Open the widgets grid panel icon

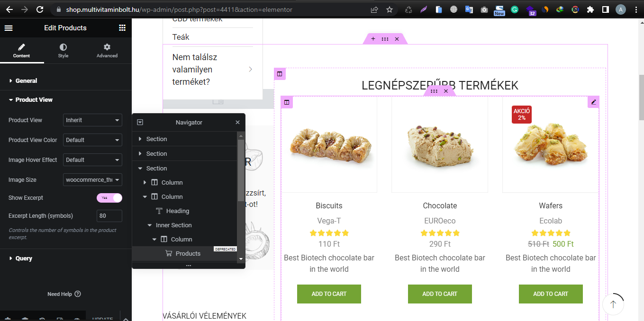(x=122, y=28)
